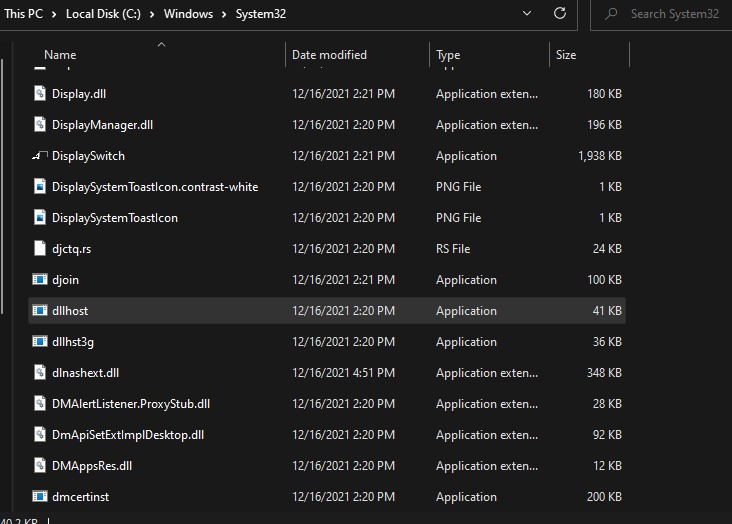Select the DisplaySwitch application icon
The width and height of the screenshot is (732, 524).
[40, 156]
